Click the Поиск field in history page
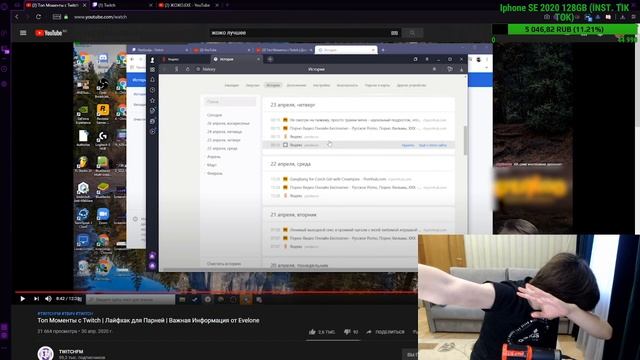The image size is (640, 360). point(230,102)
